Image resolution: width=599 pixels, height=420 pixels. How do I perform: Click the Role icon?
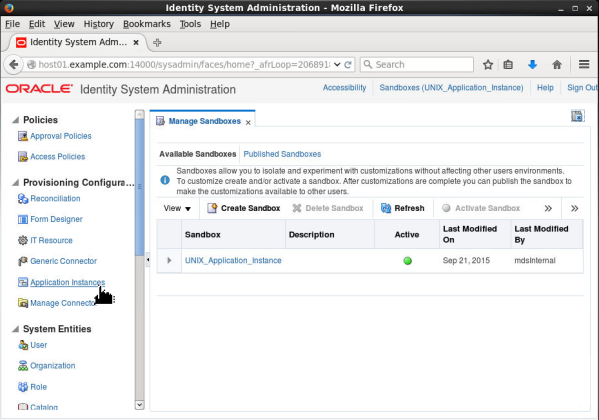click(x=23, y=387)
